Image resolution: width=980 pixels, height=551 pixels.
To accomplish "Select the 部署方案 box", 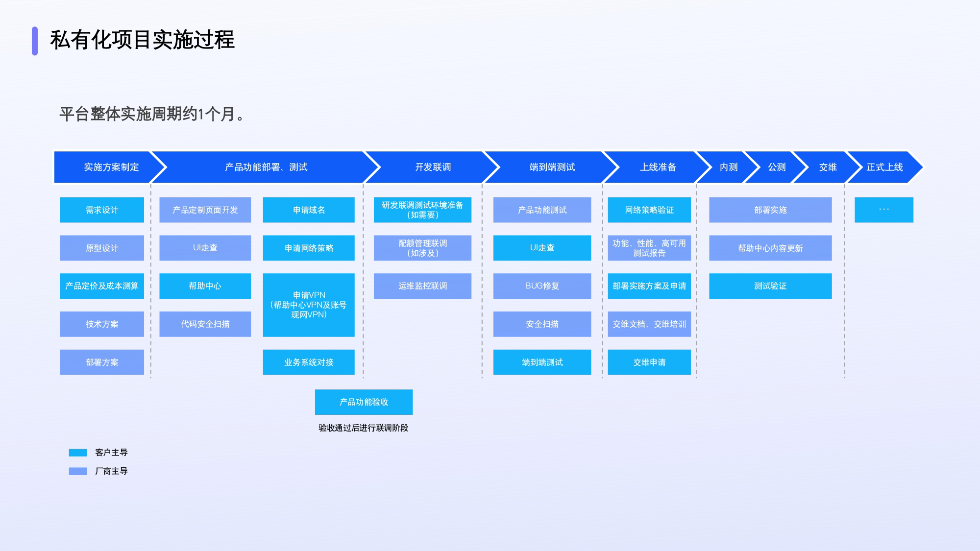I will coord(102,362).
